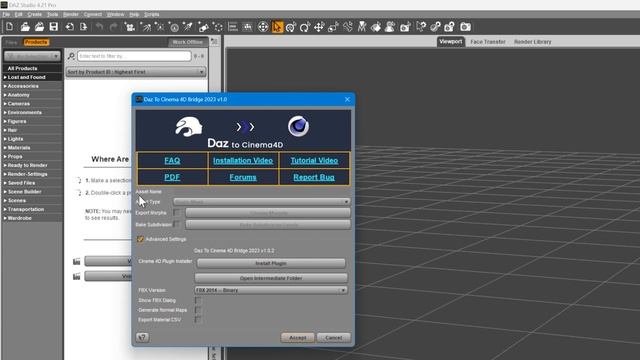Viewport: 640px width, 360px height.
Task: Enable the Export Morphs checkbox
Action: point(177,212)
